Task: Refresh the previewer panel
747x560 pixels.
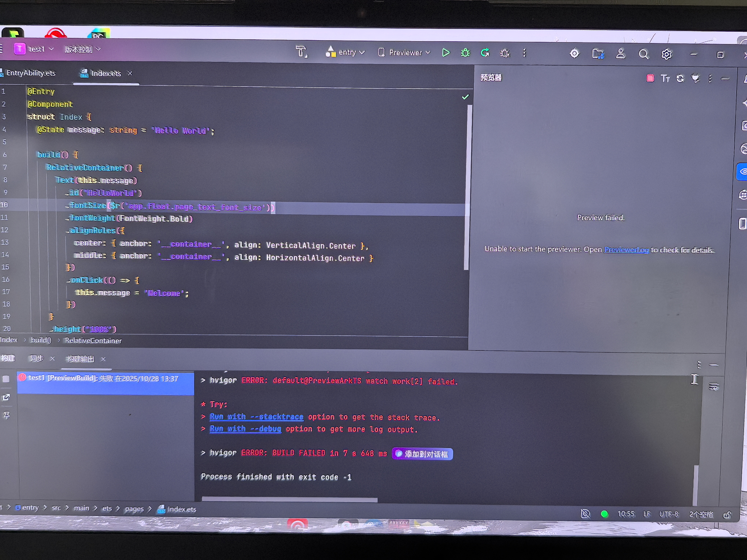Action: (680, 79)
